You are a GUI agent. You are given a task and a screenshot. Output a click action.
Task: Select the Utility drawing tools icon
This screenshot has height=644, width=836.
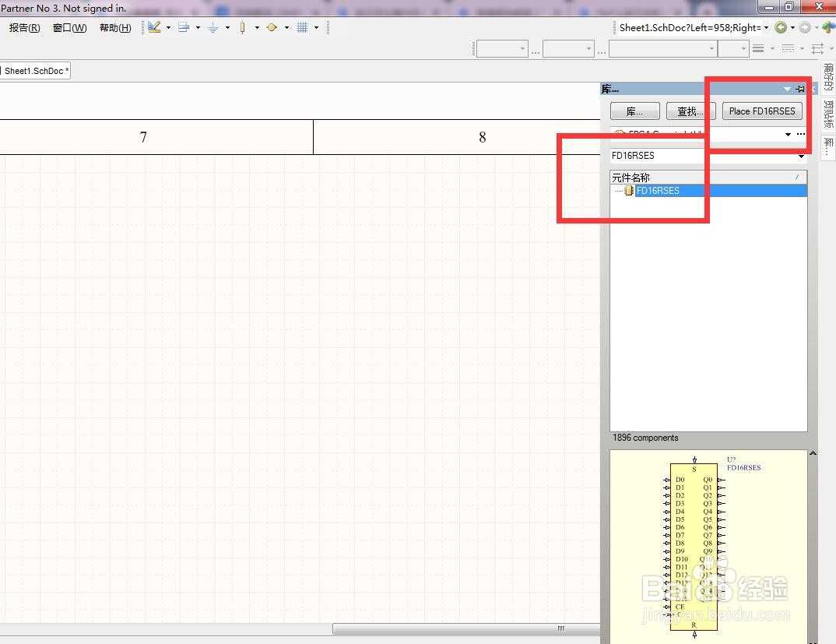[x=155, y=27]
